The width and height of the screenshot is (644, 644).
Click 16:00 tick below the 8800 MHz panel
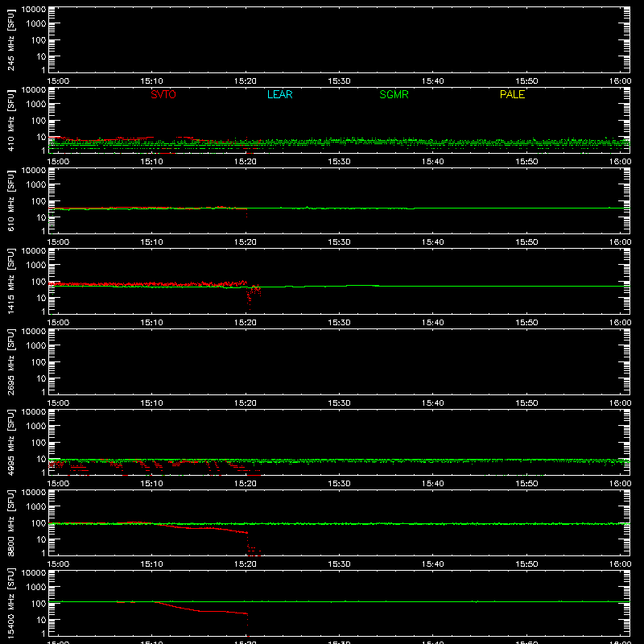point(620,564)
